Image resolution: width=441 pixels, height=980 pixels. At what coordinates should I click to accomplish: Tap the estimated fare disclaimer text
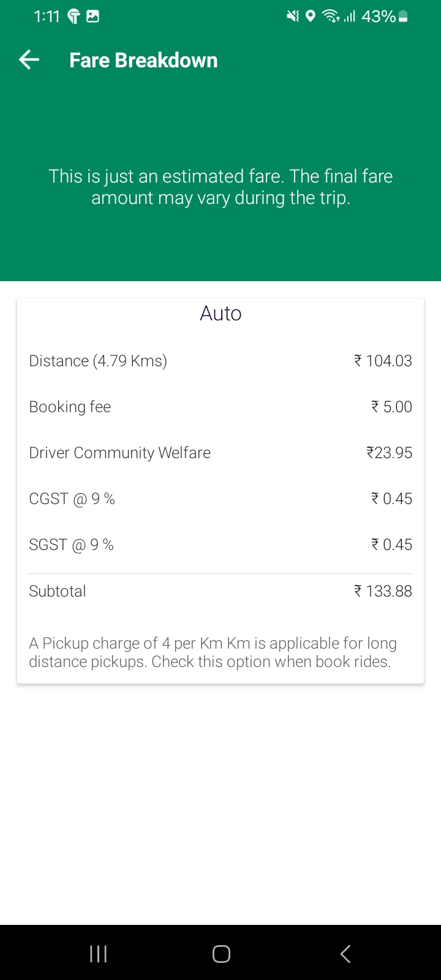click(x=221, y=187)
